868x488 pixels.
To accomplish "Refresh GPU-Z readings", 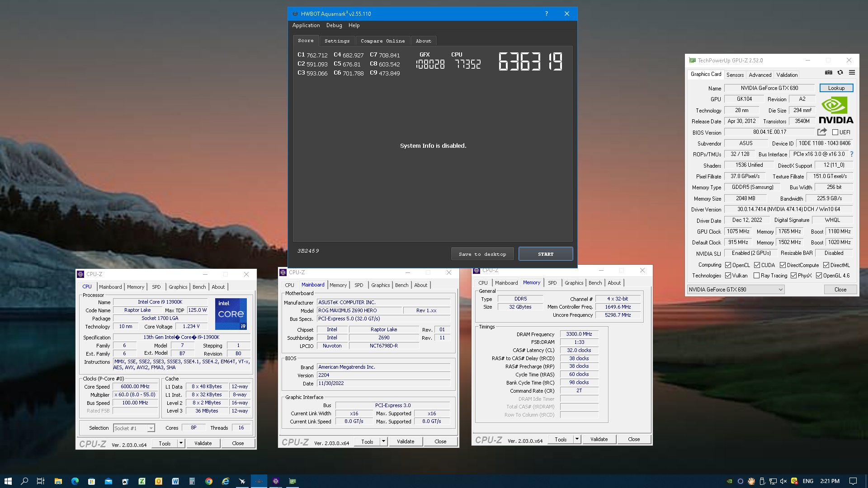I will 840,72.
